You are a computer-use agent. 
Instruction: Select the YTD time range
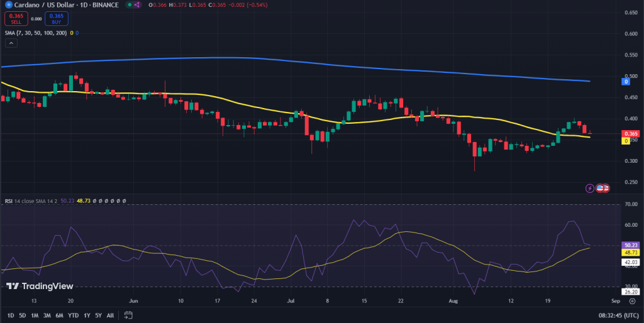(73, 315)
